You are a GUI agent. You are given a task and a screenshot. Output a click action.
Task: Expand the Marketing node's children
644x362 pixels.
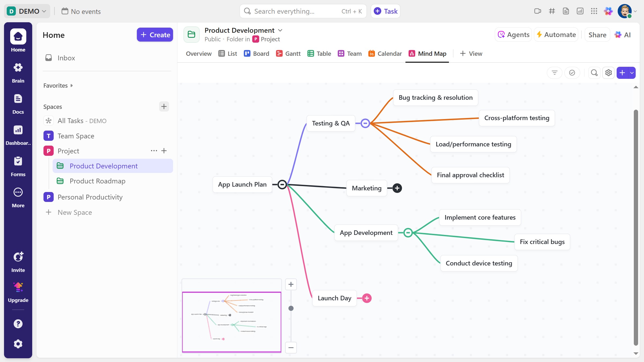click(x=397, y=188)
